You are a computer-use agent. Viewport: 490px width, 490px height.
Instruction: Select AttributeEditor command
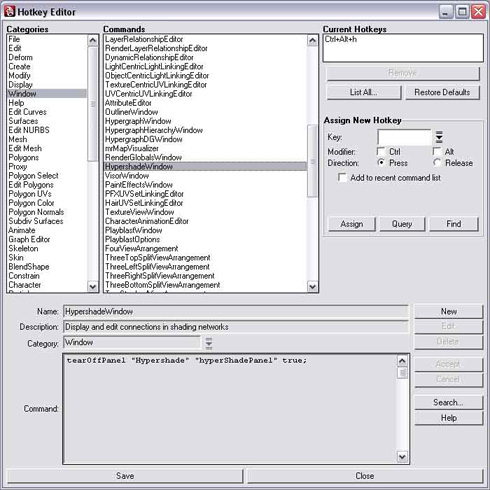point(205,103)
